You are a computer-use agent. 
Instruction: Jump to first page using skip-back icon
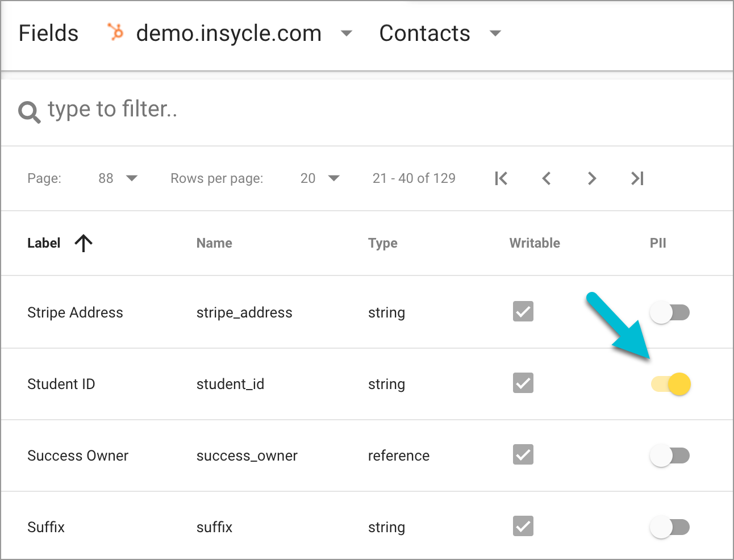pyautogui.click(x=501, y=178)
